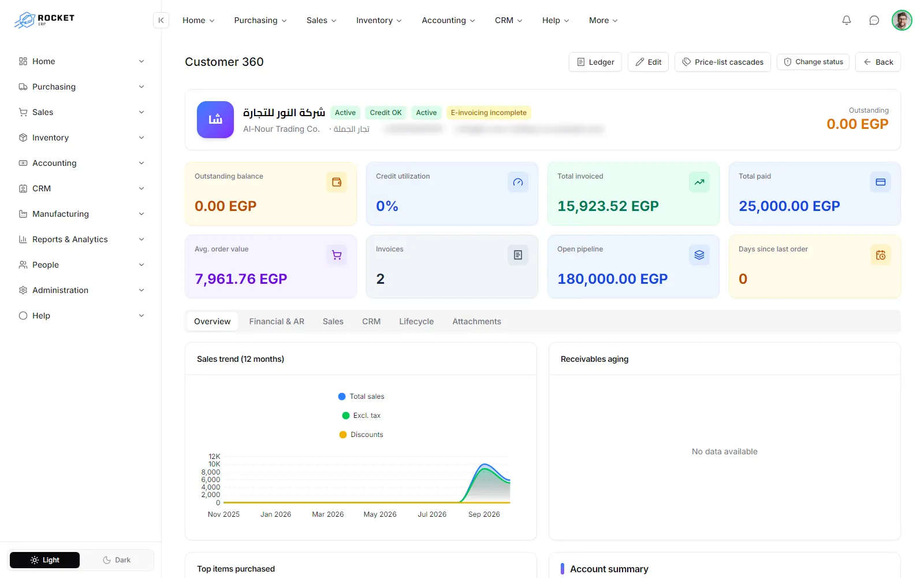Click the Manufacturing factory icon in sidebar
The width and height of the screenshot is (924, 578).
[x=23, y=214]
